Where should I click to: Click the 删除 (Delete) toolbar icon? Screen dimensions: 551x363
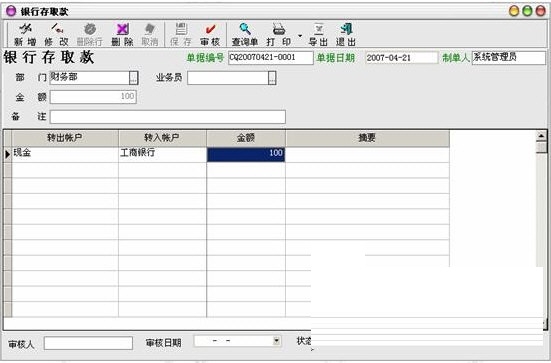coord(122,29)
